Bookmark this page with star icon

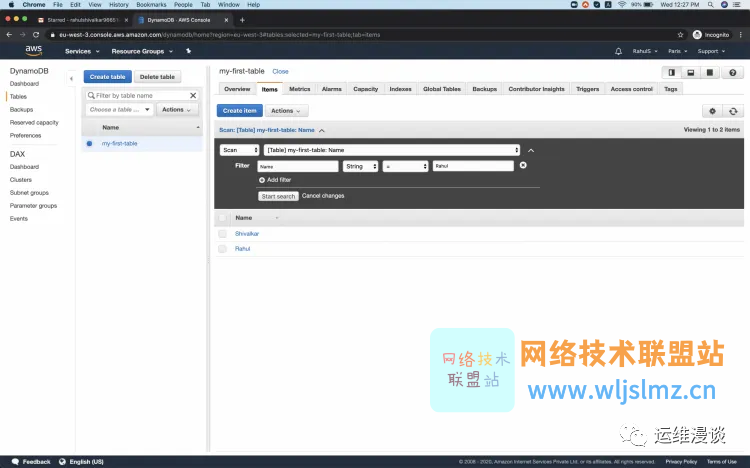[x=680, y=34]
